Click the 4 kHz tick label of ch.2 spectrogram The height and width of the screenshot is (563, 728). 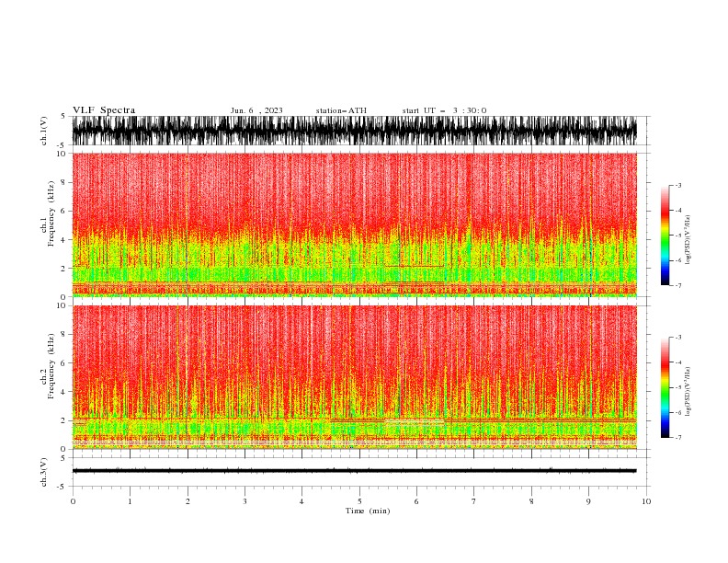pyautogui.click(x=64, y=392)
